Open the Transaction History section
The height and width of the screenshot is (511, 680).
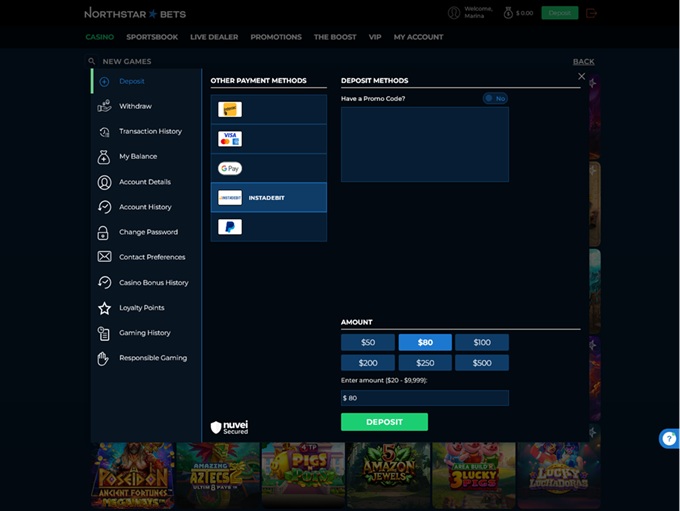[150, 131]
